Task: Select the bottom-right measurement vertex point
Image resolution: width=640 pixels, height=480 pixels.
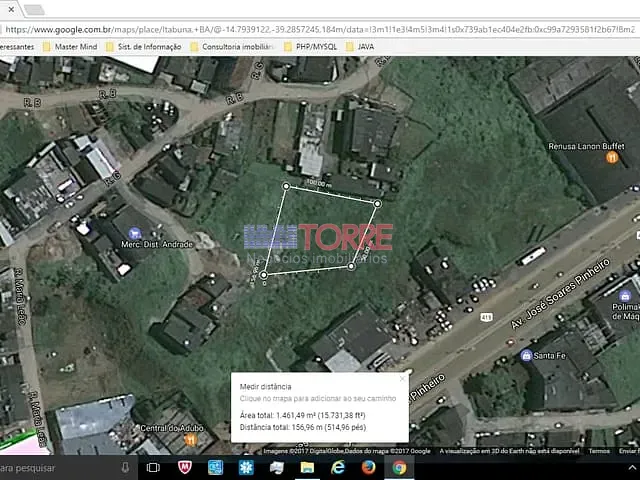Action: click(351, 267)
